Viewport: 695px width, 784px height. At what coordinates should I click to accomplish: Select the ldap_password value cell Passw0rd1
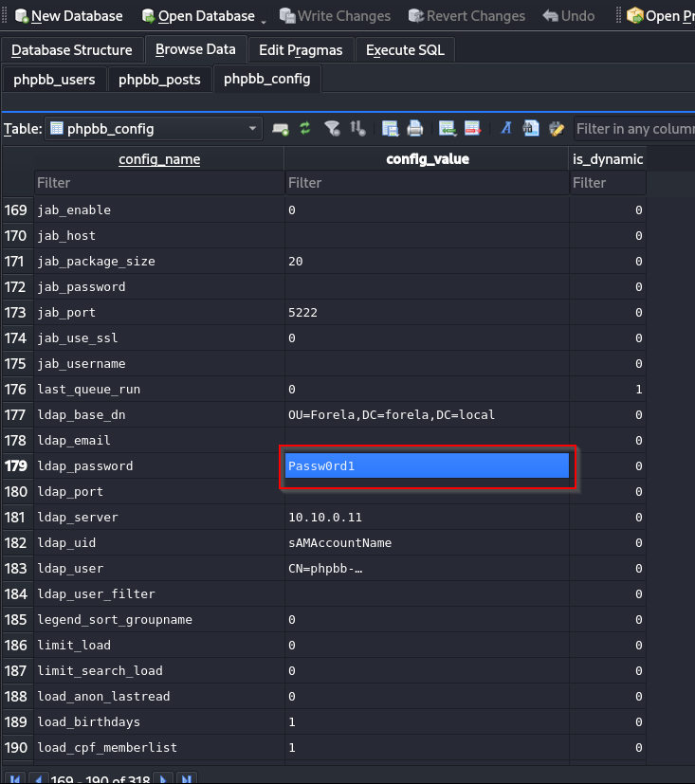tap(427, 466)
